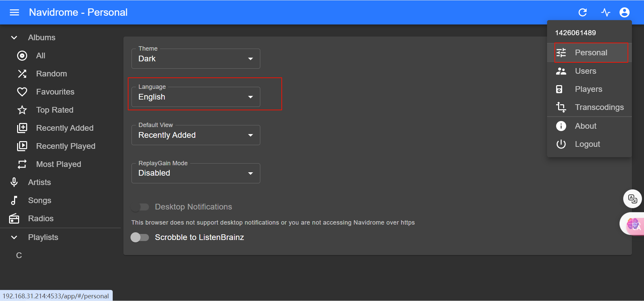The height and width of the screenshot is (301, 644).
Task: Open the Theme dropdown showing Dark
Action: [x=196, y=59]
